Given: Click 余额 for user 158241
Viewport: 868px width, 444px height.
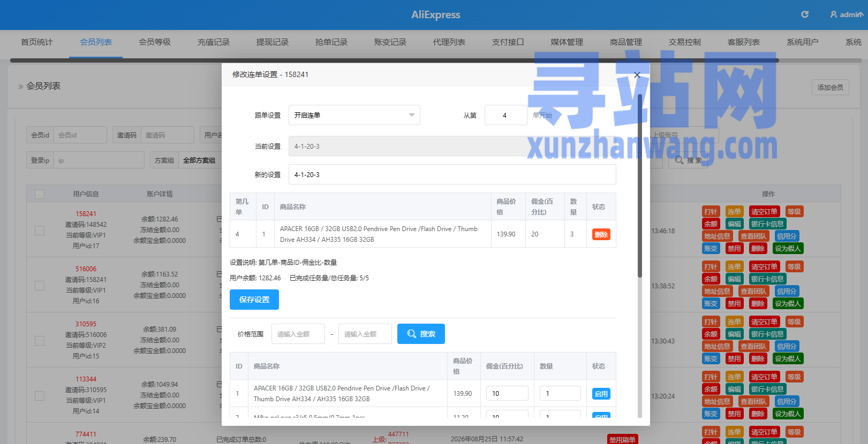Looking at the screenshot, I should [711, 224].
